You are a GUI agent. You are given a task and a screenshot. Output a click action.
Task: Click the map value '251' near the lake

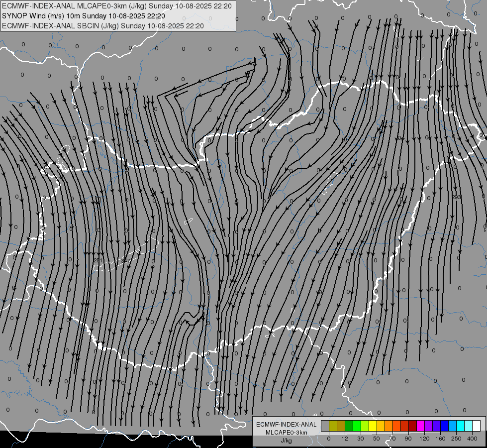click(98, 260)
